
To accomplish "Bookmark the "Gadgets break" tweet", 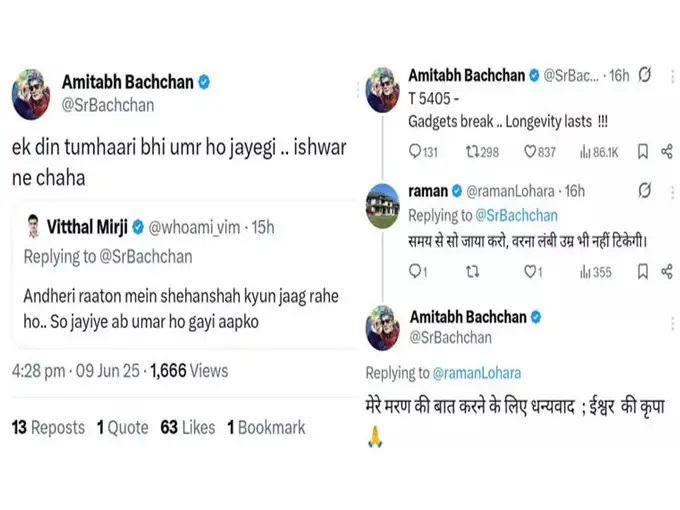I will [x=643, y=152].
